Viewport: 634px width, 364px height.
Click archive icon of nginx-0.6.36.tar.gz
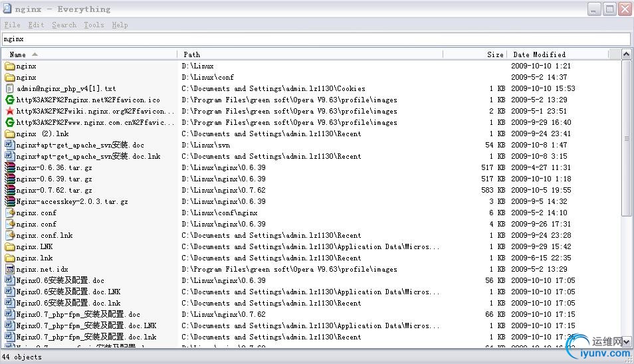(10, 167)
